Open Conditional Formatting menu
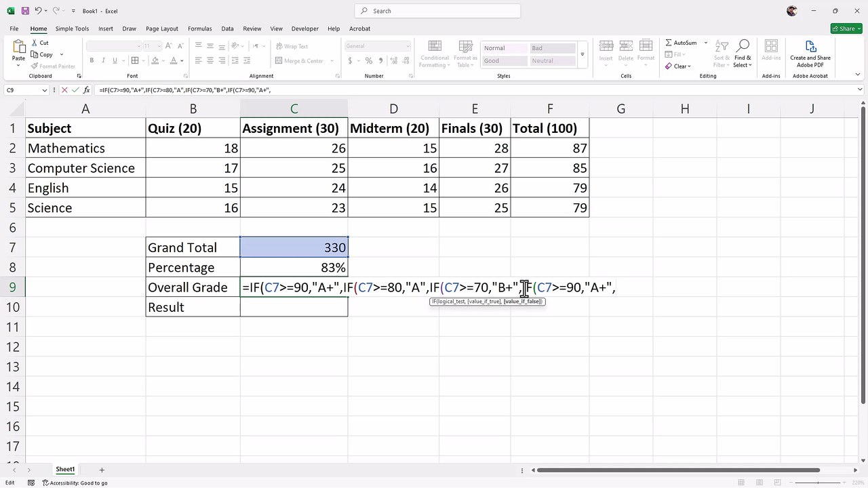This screenshot has height=488, width=868. pyautogui.click(x=434, y=54)
